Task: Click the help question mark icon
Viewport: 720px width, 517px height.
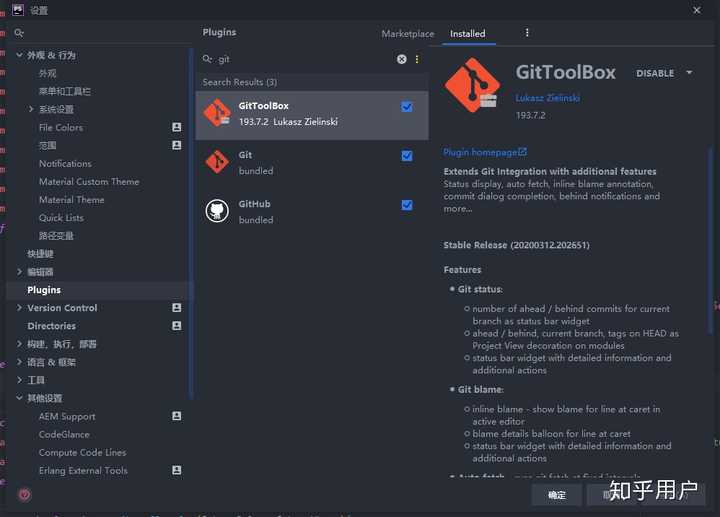Action: pyautogui.click(x=25, y=494)
